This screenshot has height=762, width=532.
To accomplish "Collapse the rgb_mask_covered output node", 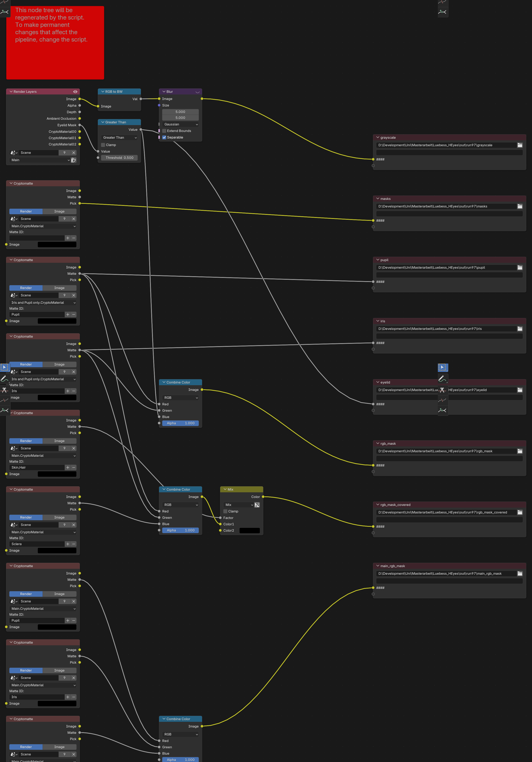I will (378, 505).
